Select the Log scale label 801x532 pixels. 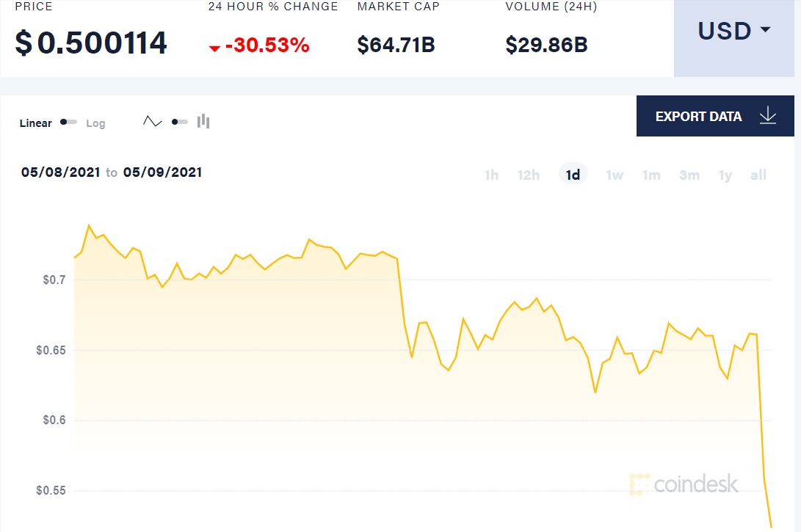click(x=95, y=123)
